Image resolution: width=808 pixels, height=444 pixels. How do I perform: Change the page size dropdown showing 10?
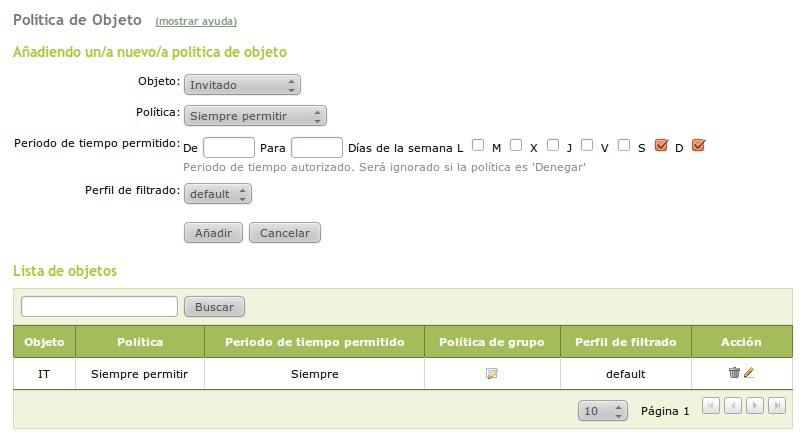point(603,411)
